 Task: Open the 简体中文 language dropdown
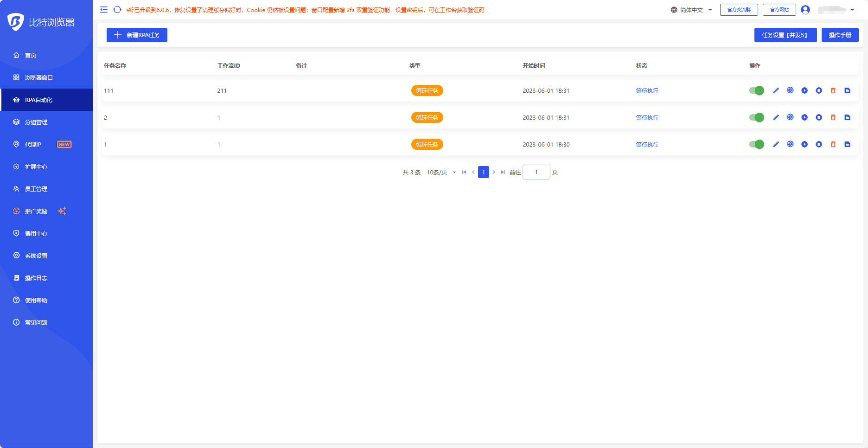[691, 10]
